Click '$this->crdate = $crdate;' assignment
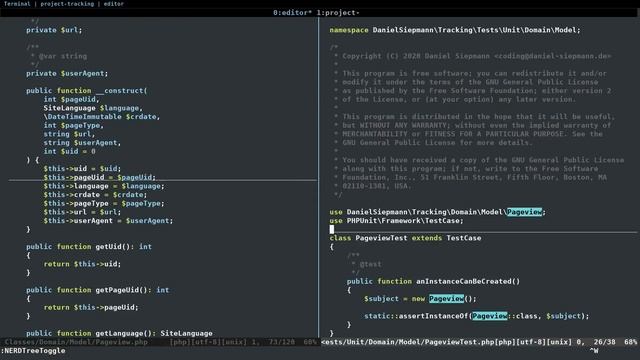This screenshot has height=360, width=640. pyautogui.click(x=95, y=195)
